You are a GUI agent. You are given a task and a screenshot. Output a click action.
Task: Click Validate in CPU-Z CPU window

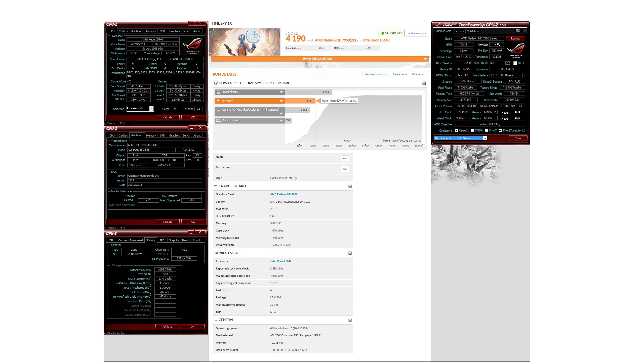point(168,117)
